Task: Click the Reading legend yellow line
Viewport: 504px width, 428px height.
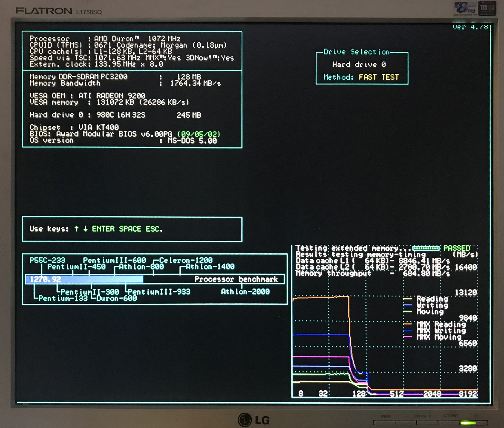Action: pyautogui.click(x=407, y=299)
